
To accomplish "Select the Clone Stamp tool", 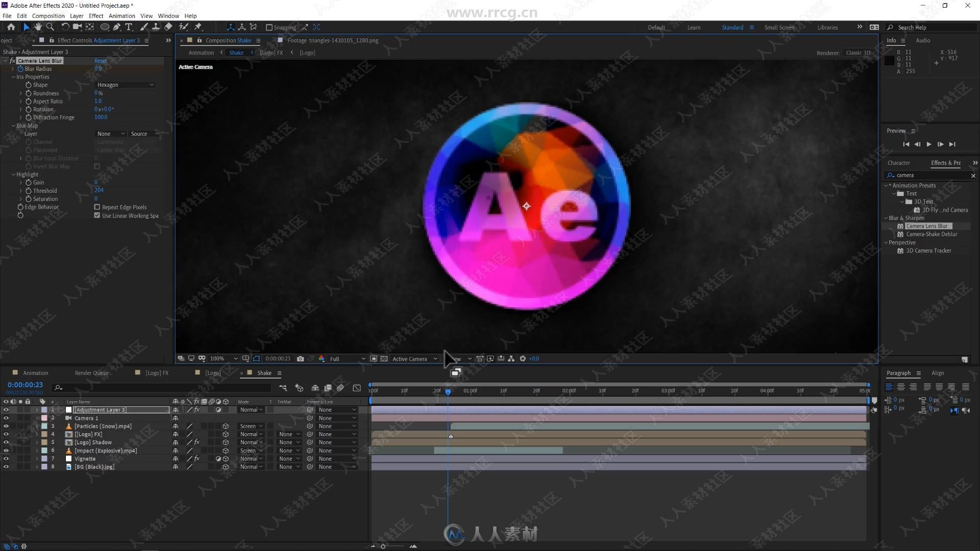I will click(156, 27).
